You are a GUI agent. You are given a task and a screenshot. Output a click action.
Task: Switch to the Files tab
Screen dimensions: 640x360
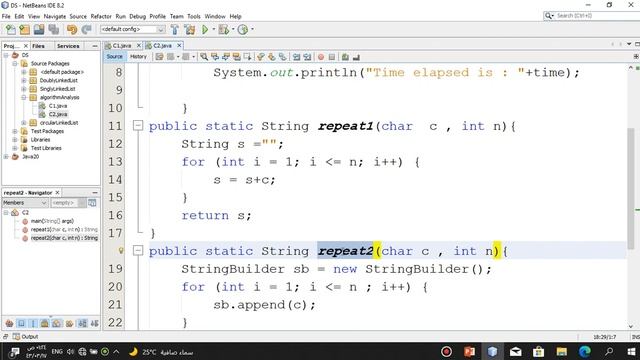[38, 46]
